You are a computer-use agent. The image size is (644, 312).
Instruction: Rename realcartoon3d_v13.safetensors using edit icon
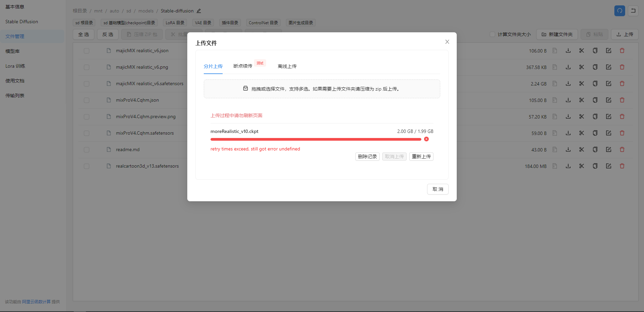(x=609, y=166)
